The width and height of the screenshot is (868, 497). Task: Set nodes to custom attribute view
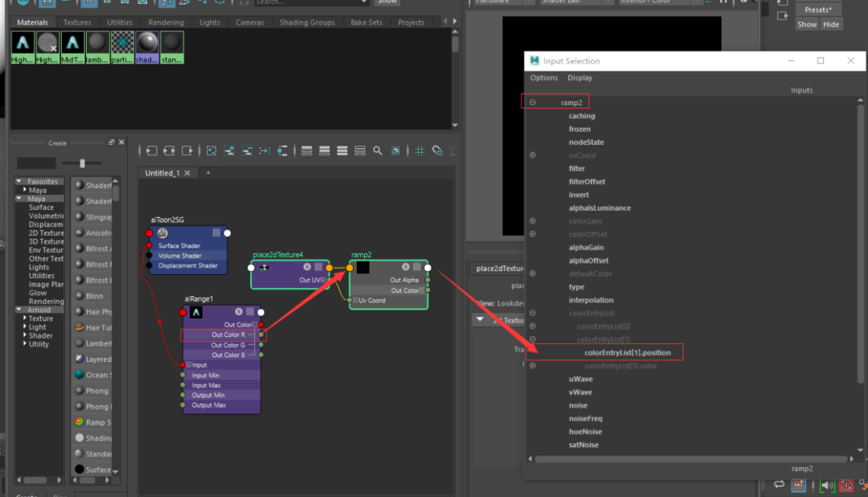coord(360,150)
